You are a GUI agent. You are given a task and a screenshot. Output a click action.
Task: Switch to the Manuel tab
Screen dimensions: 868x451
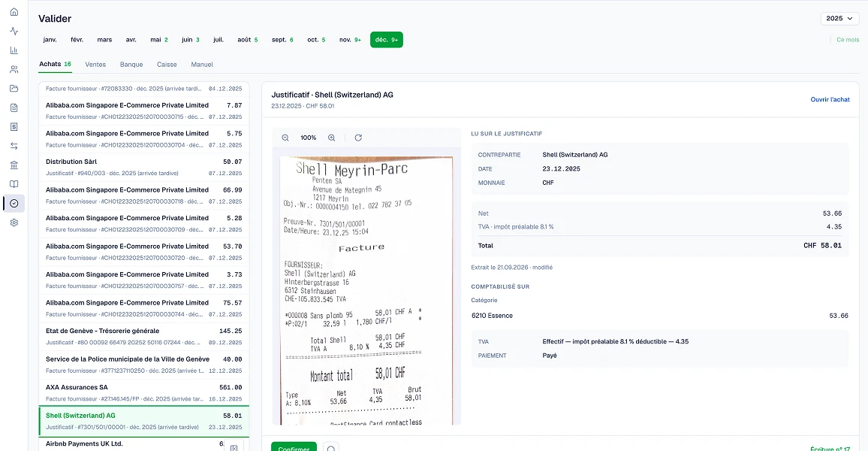coord(202,65)
